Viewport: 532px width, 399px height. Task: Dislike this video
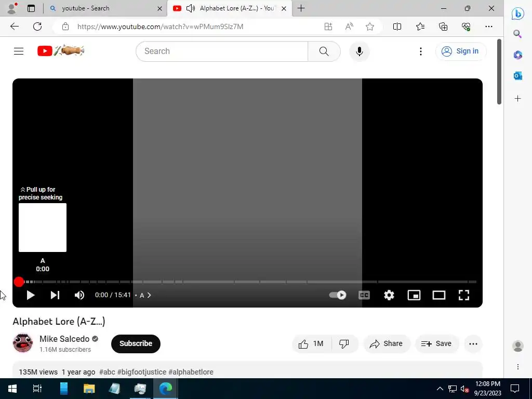pos(344,344)
